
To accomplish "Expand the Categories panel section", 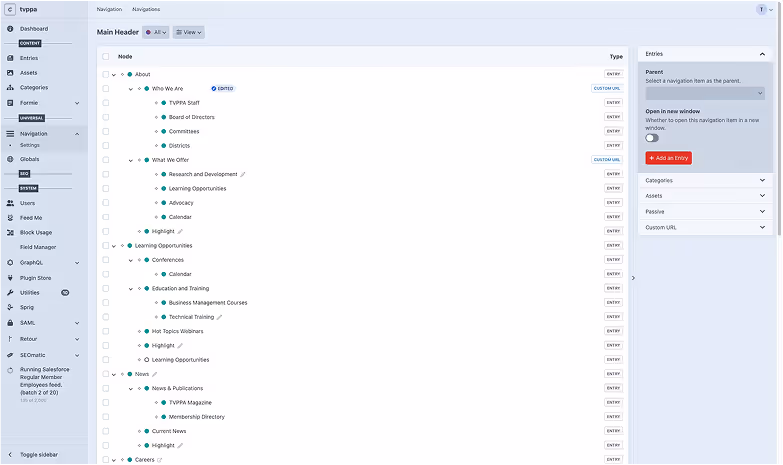I will point(705,180).
